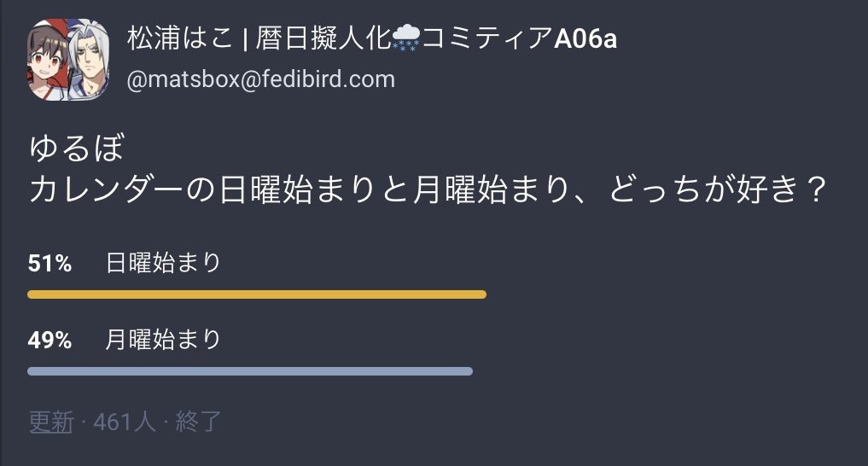Click the どっちが好き？ text

(718, 189)
